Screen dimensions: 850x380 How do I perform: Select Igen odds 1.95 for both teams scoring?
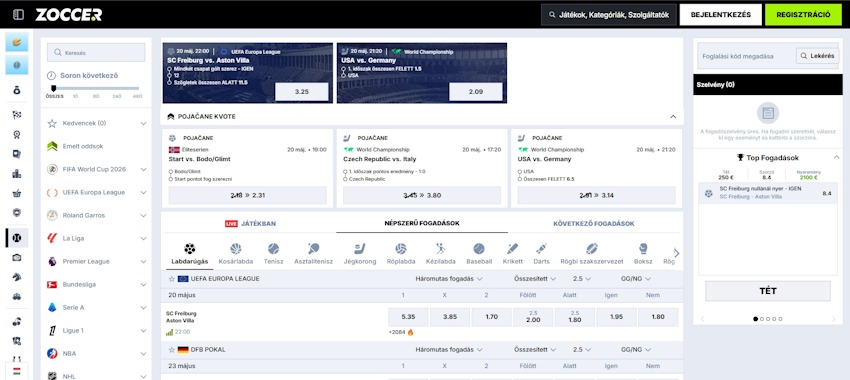point(616,317)
